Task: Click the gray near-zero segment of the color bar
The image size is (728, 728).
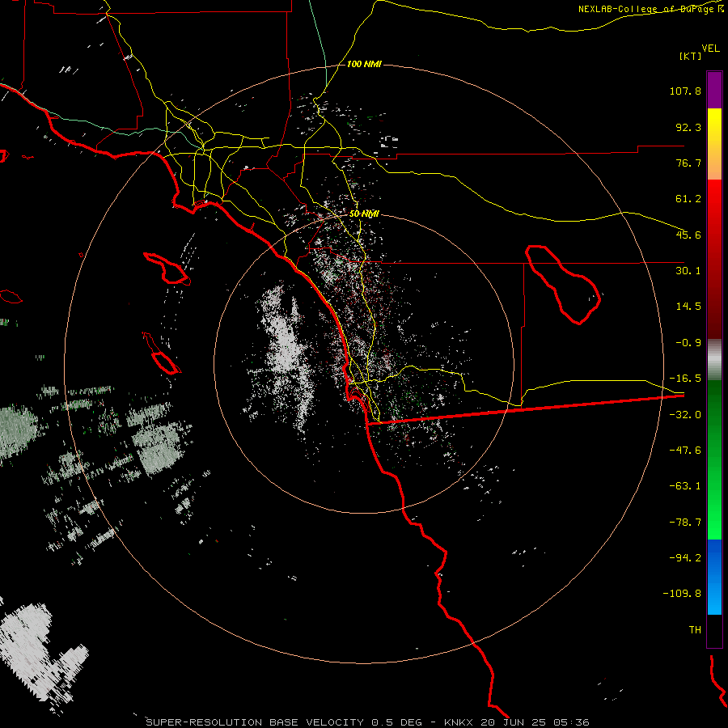Action: 714,360
